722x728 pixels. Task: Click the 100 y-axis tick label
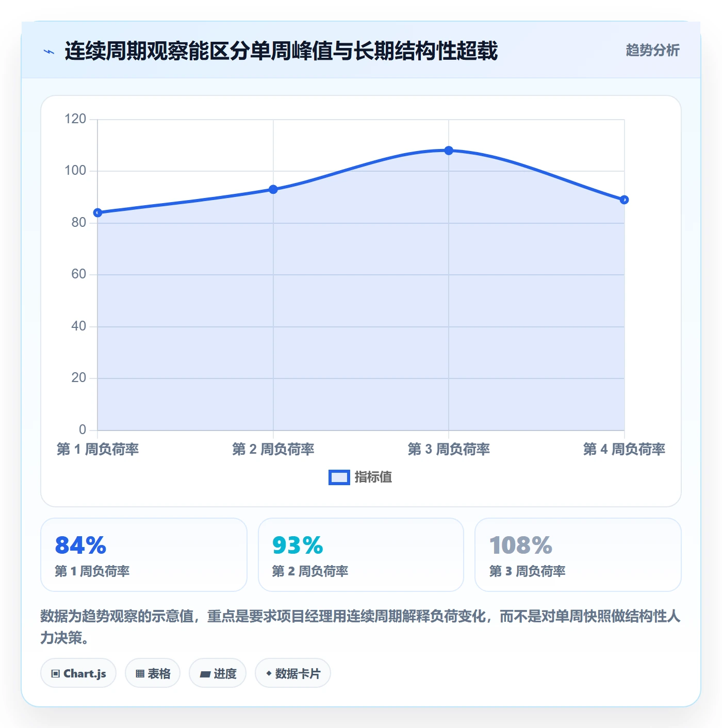point(75,171)
